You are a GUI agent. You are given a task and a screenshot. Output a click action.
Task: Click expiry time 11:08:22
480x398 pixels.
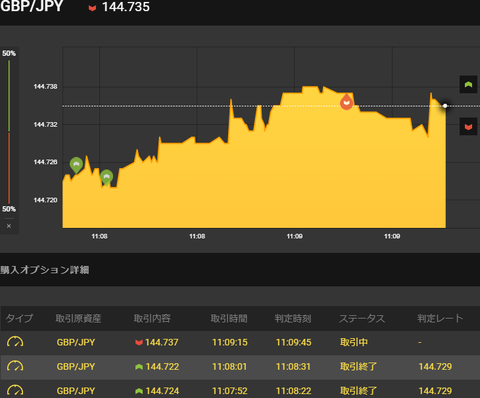pyautogui.click(x=294, y=391)
